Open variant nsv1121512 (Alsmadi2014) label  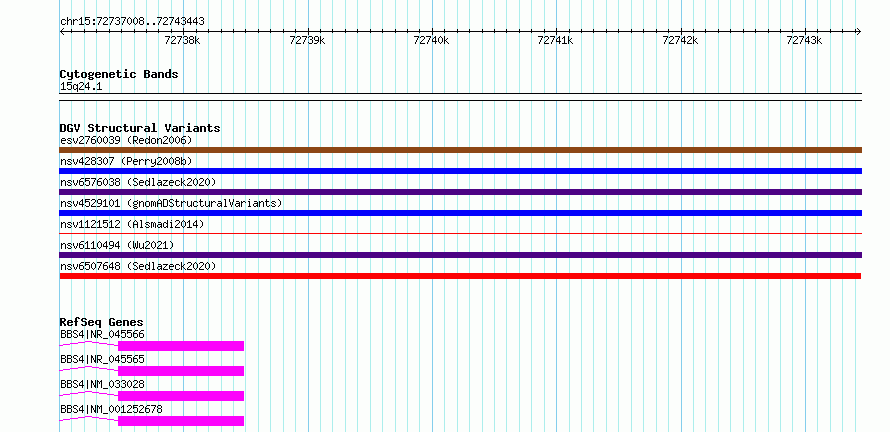(x=132, y=224)
